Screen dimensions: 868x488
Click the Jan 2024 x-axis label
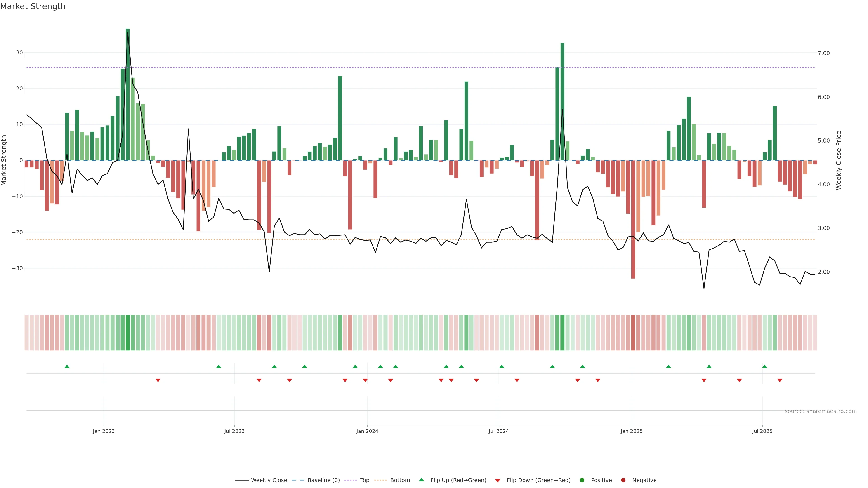tap(367, 431)
